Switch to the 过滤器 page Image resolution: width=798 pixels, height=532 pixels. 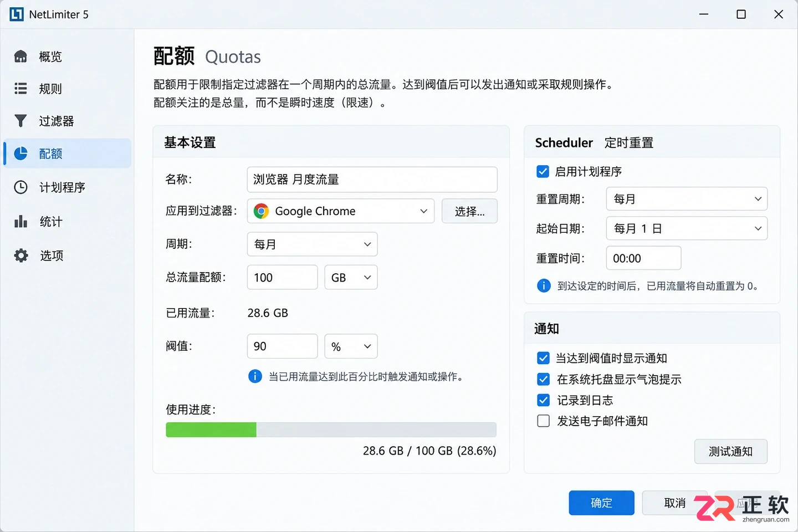[x=68, y=121]
